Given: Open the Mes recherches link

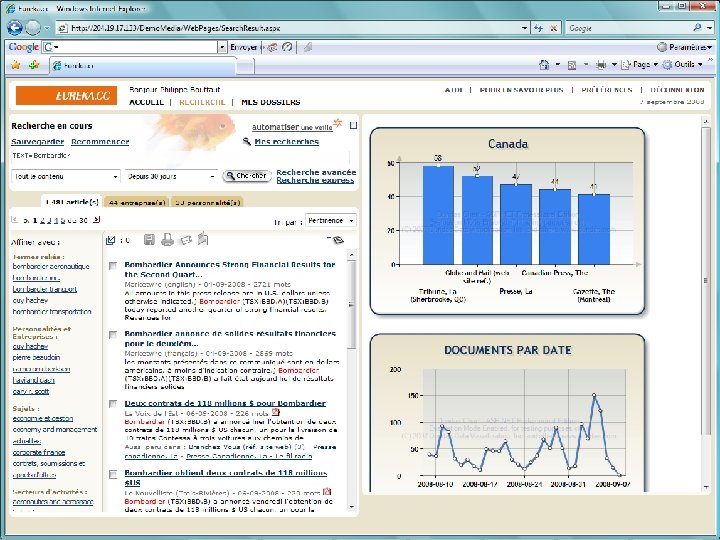Looking at the screenshot, I should coord(287,141).
